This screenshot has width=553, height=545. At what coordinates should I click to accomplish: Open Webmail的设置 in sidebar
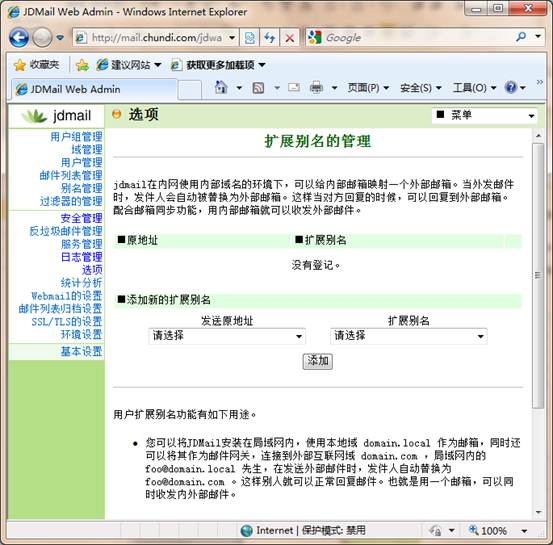pyautogui.click(x=67, y=296)
